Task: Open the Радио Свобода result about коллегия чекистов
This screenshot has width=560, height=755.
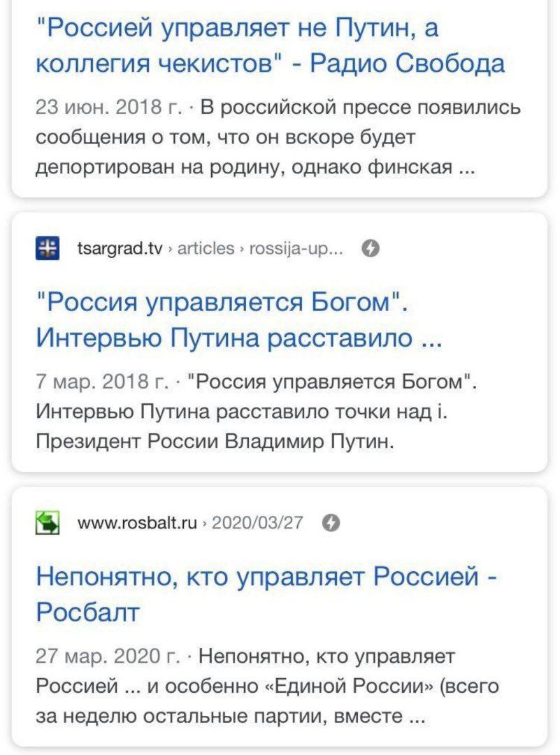Action: click(x=270, y=46)
